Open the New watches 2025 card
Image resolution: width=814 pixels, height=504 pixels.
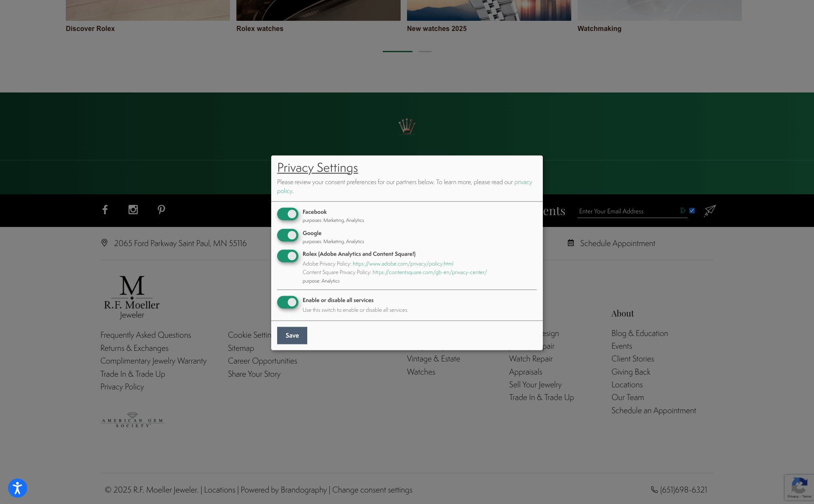click(x=489, y=17)
